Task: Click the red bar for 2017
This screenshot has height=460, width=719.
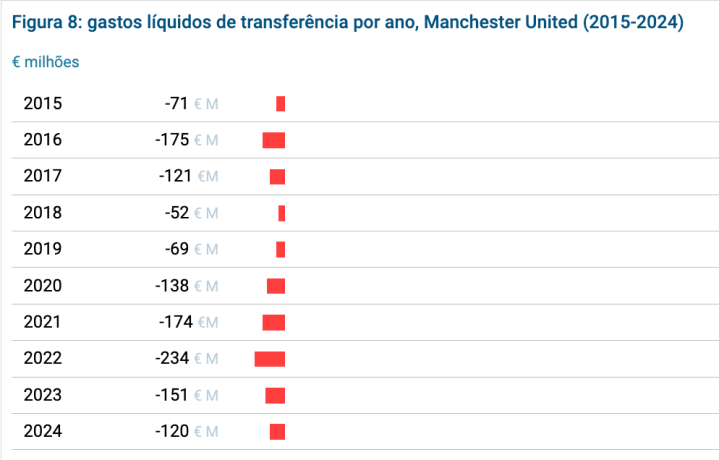Action: pos(277,177)
